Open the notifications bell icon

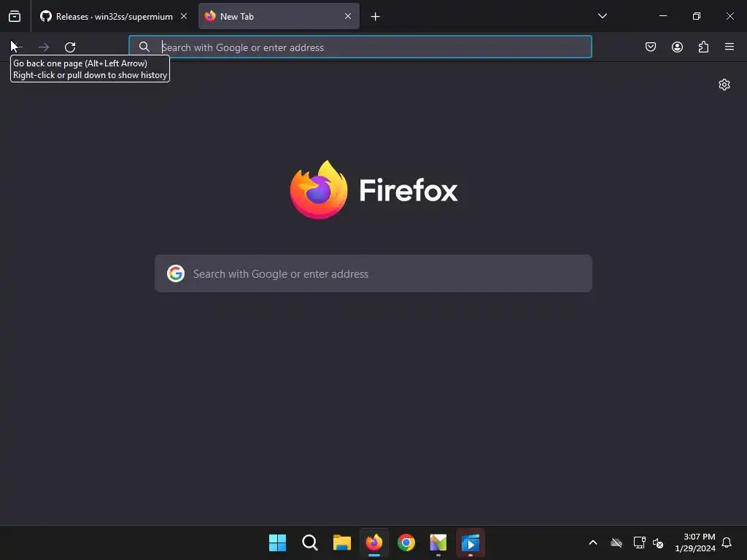coord(727,542)
